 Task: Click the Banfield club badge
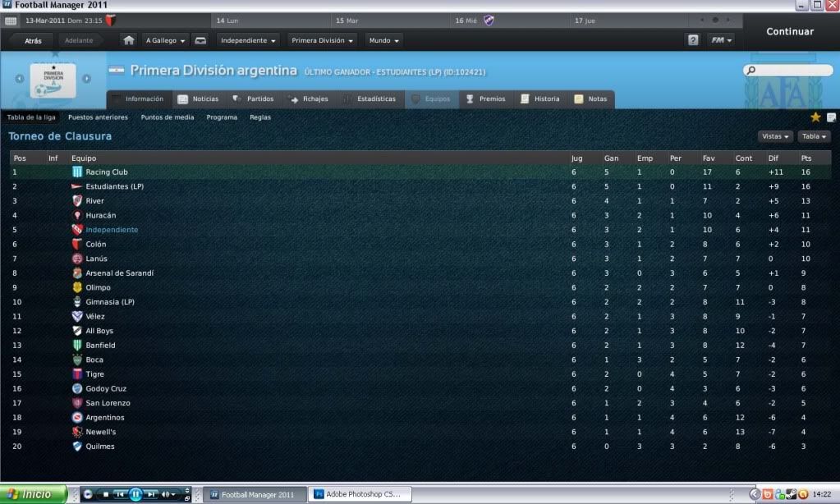77,346
